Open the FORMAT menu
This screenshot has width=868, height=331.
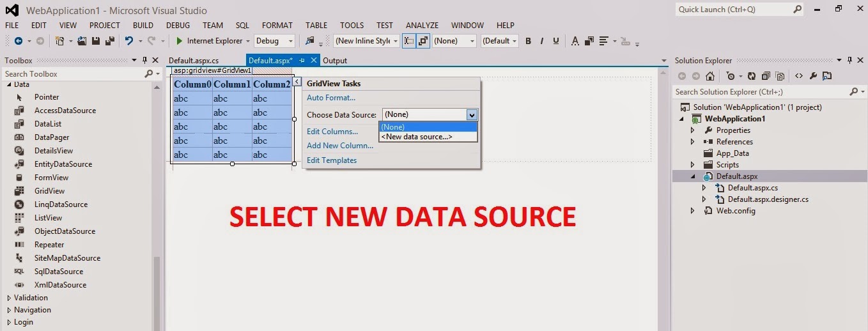(277, 26)
